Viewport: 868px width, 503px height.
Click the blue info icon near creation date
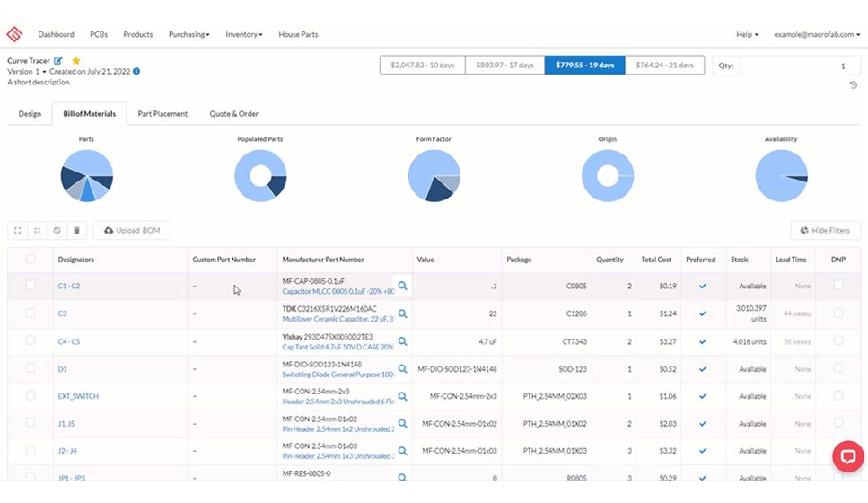(136, 71)
